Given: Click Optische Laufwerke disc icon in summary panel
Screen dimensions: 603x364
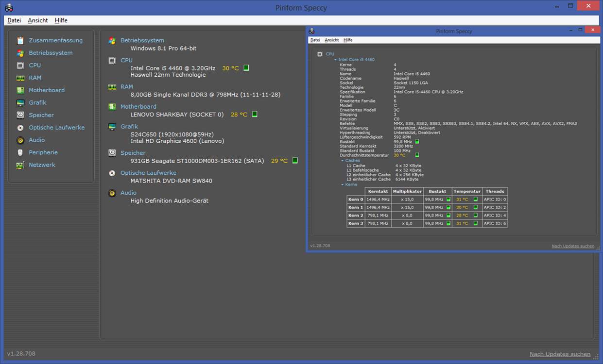Looking at the screenshot, I should [112, 173].
